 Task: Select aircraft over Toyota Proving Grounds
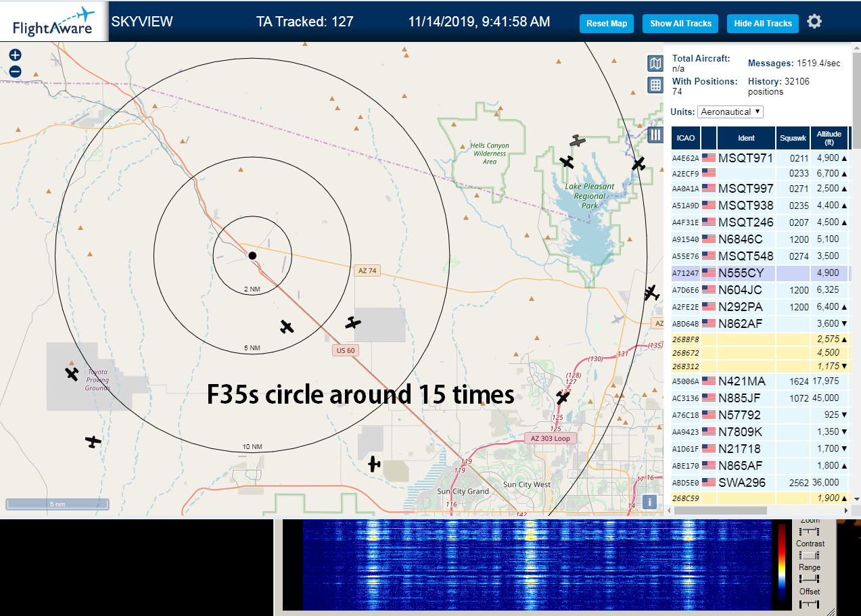coord(72,373)
